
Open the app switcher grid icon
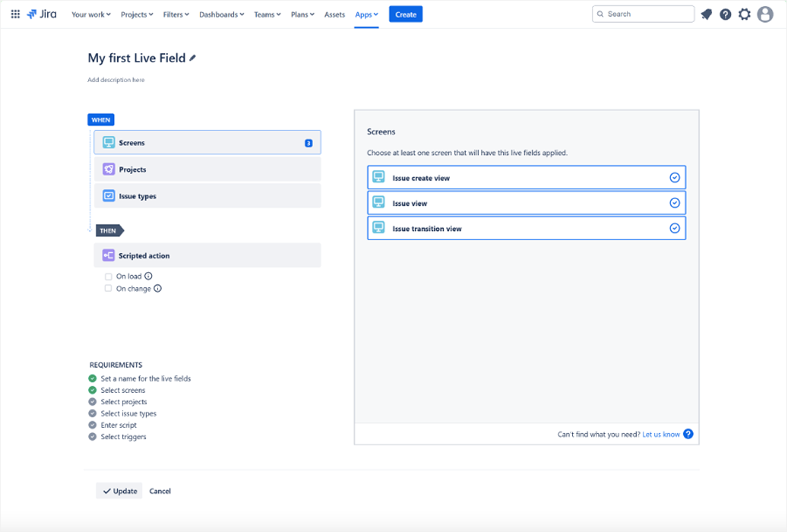(16, 14)
